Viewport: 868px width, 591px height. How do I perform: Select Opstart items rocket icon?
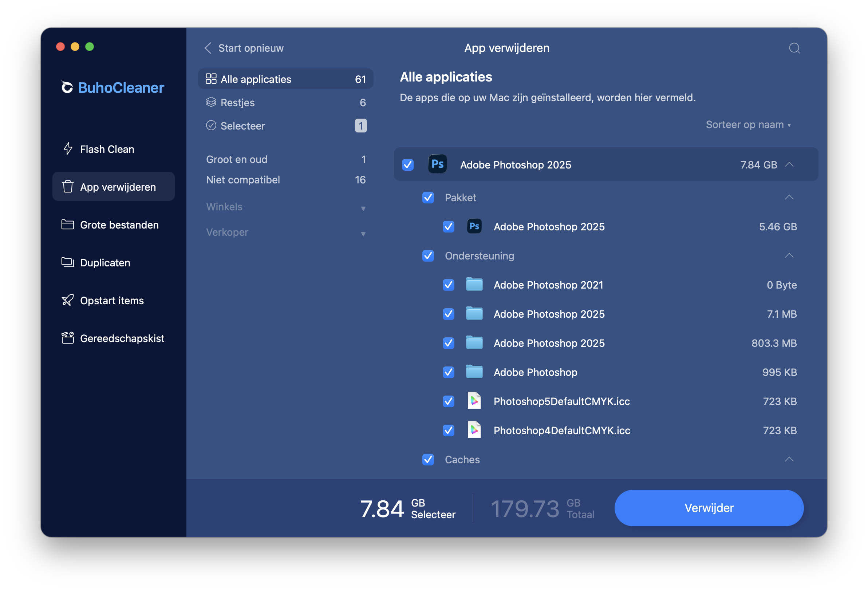coord(68,300)
